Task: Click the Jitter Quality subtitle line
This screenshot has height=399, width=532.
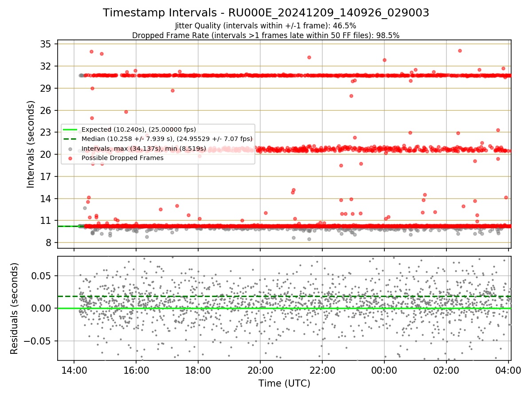Action: [x=266, y=26]
